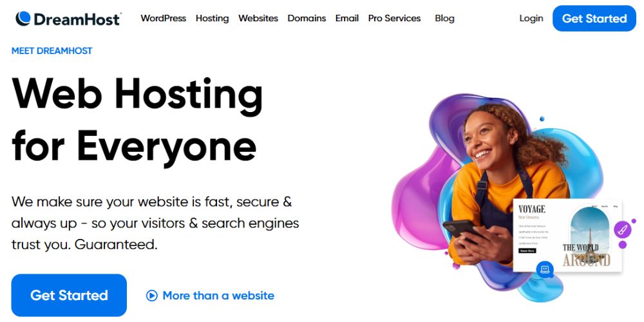This screenshot has width=644, height=322.
Task: Click the DreamHost wordmark text
Action: pyautogui.click(x=77, y=19)
